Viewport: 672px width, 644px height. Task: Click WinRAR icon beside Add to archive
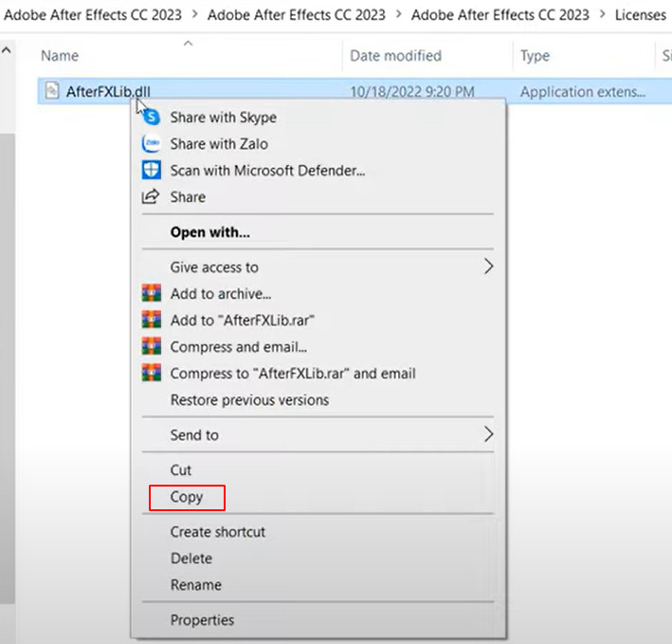(x=150, y=294)
